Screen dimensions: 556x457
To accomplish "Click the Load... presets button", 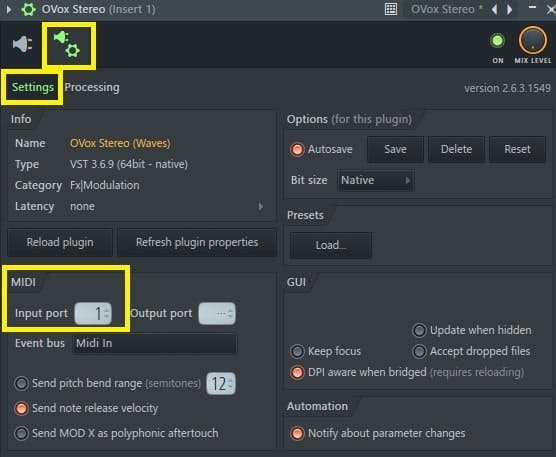I will click(330, 245).
